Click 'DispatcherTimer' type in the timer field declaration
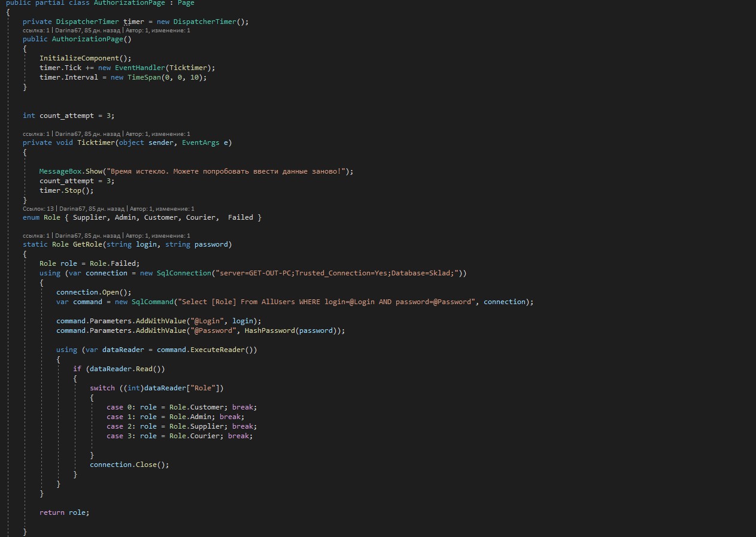756x537 pixels. (x=87, y=22)
